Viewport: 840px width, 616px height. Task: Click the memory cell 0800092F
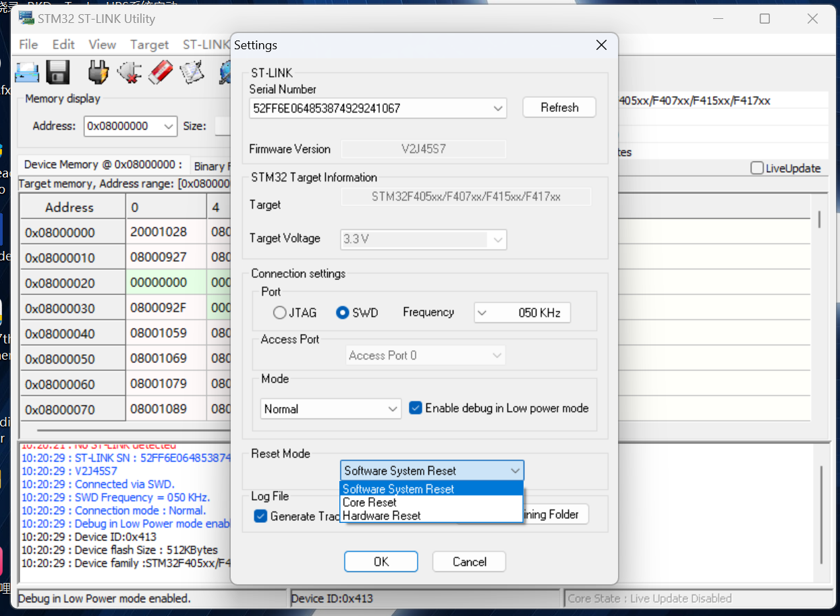(x=166, y=308)
